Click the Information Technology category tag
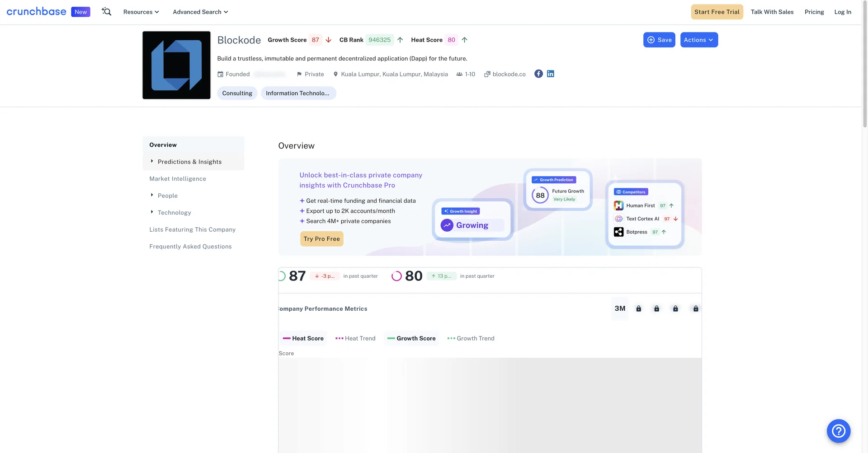868x453 pixels. coord(298,93)
